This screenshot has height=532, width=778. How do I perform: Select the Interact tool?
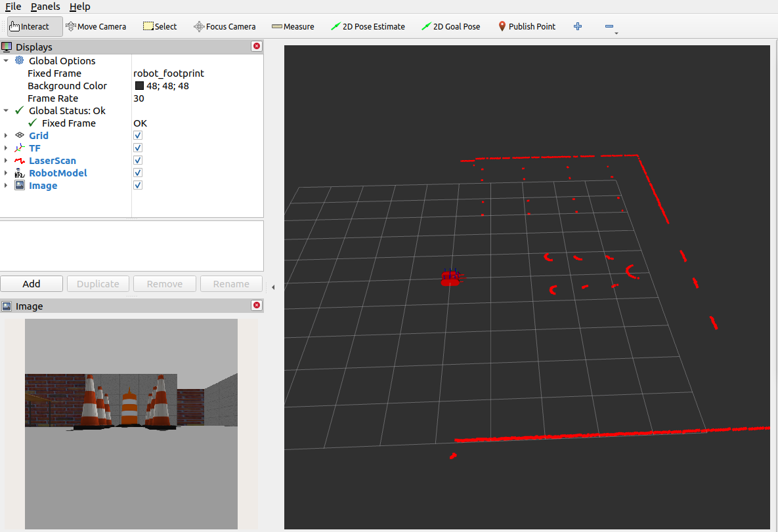(x=30, y=26)
